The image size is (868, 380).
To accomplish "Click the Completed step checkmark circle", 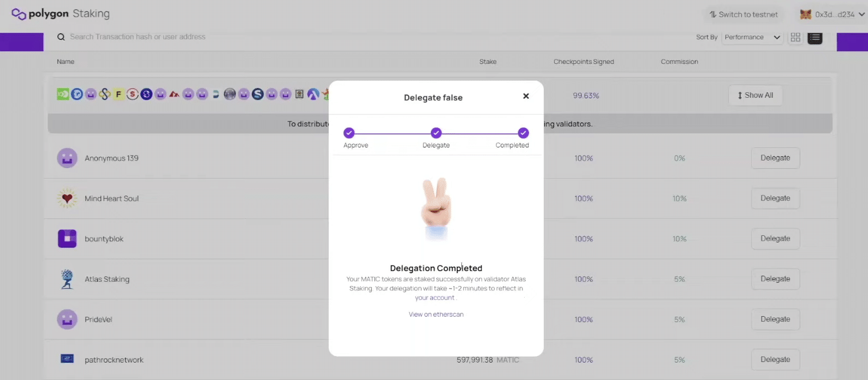I will tap(523, 133).
